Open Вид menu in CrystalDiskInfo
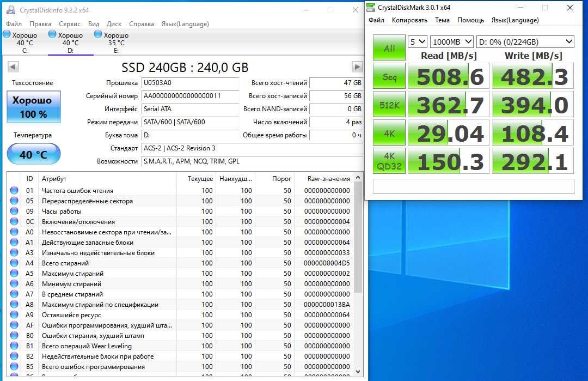 coord(94,23)
